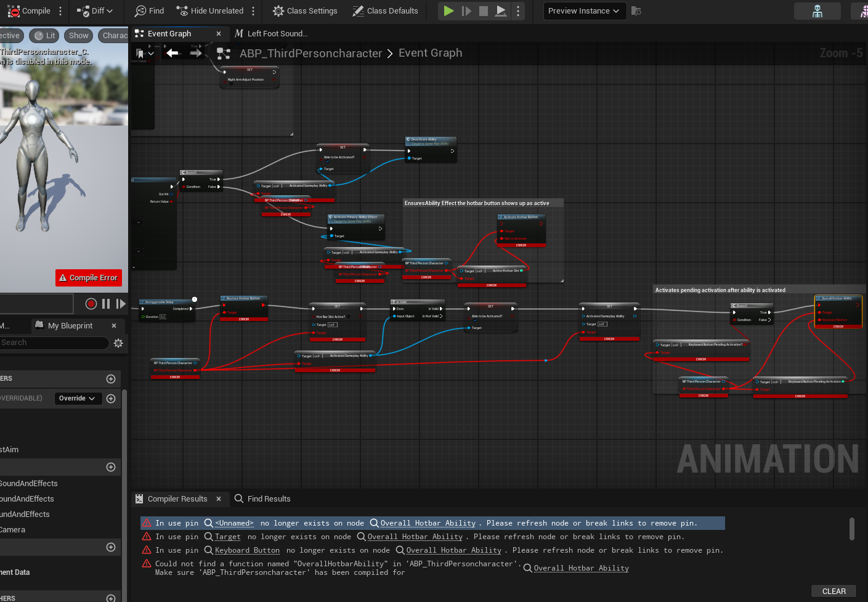Open Overall Hotbar Ability link in first error
The height and width of the screenshot is (602, 868).
point(428,523)
